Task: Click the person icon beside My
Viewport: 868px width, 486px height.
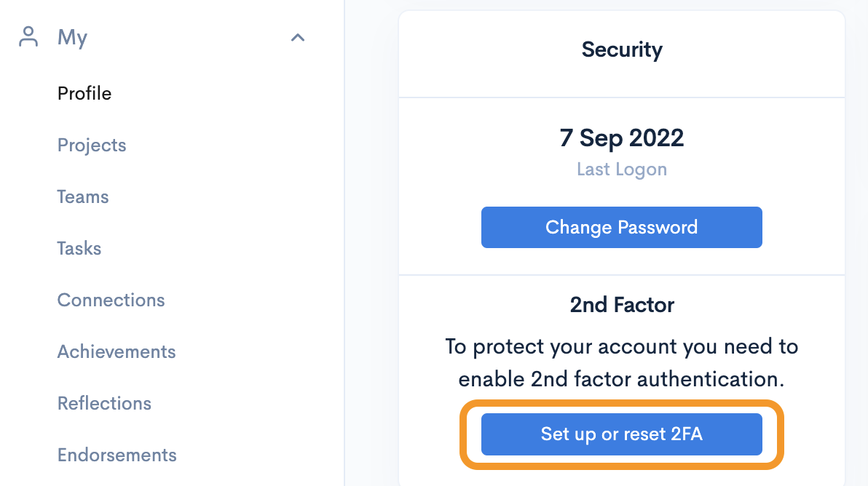Action: (x=28, y=37)
